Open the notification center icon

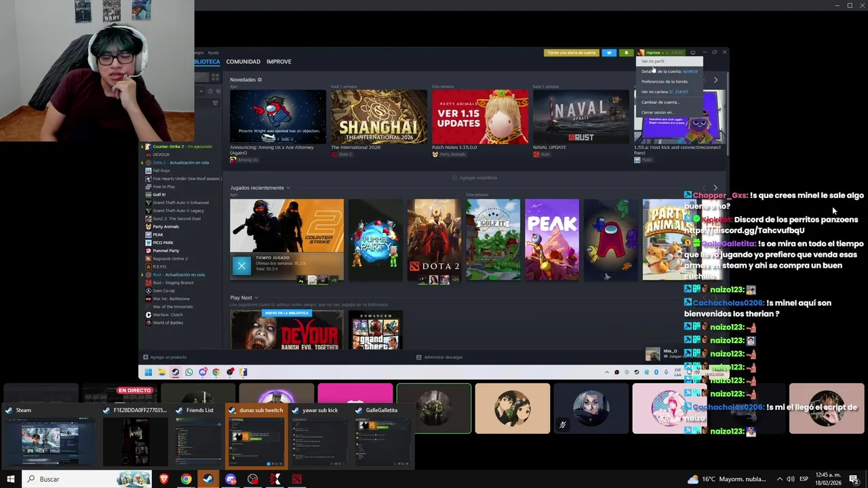(854, 479)
